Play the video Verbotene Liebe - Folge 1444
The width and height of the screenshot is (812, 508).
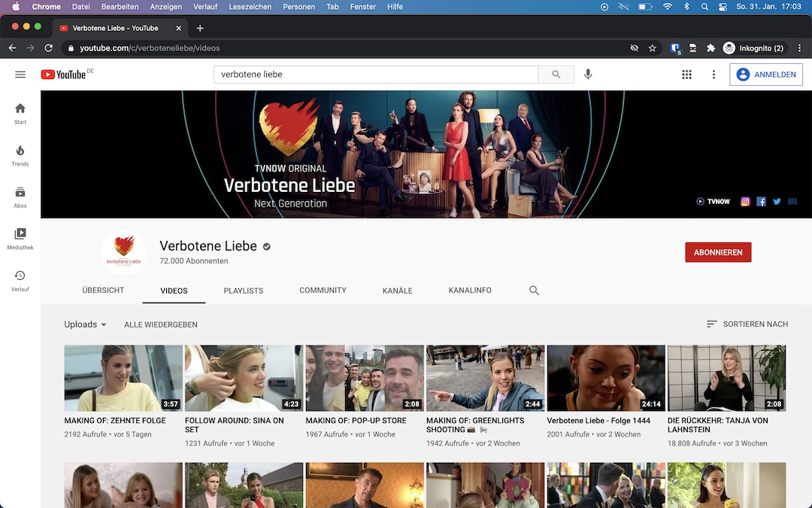tap(606, 377)
